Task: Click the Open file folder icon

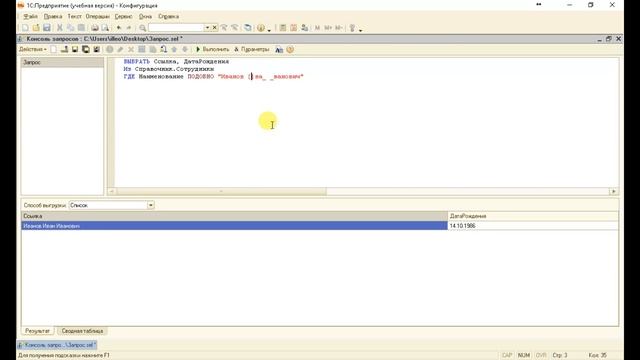Action: 36,28
